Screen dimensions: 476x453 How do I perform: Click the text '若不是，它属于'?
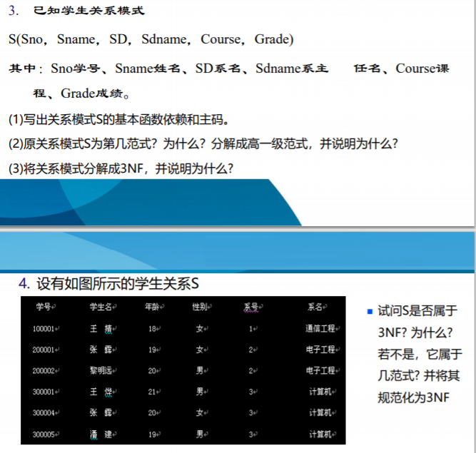(420, 354)
